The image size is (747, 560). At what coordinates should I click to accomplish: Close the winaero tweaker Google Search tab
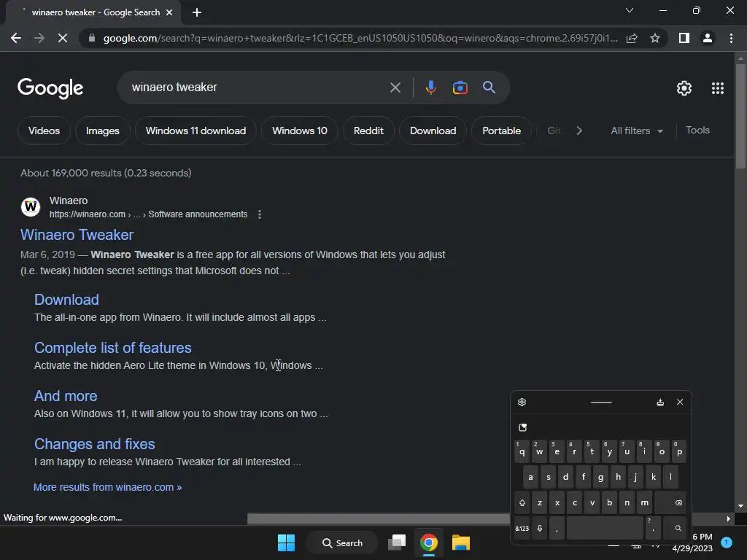169,12
